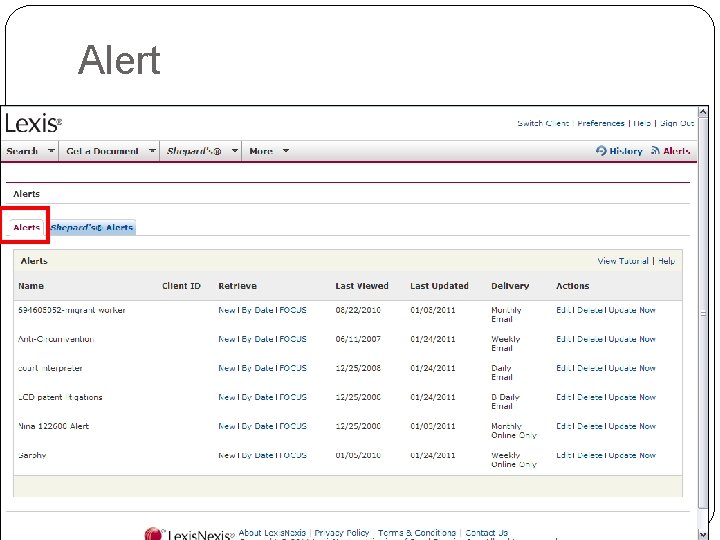Click the Name column header
Screen dimensions: 720x540
(31, 286)
